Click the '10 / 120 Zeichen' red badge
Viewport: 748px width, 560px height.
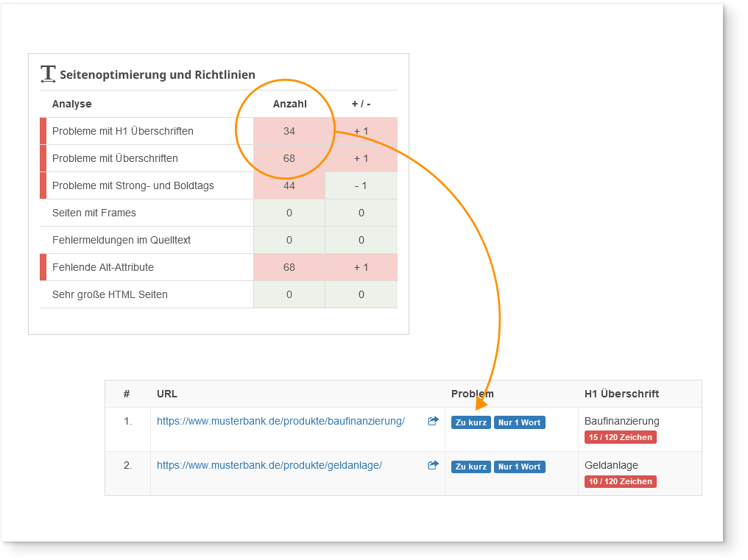click(x=620, y=481)
